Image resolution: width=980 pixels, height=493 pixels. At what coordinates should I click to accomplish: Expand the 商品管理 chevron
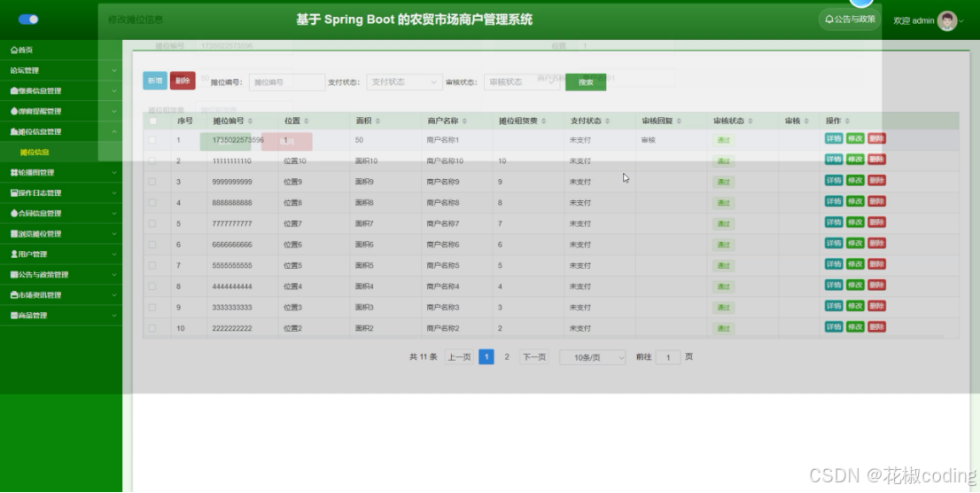point(114,316)
